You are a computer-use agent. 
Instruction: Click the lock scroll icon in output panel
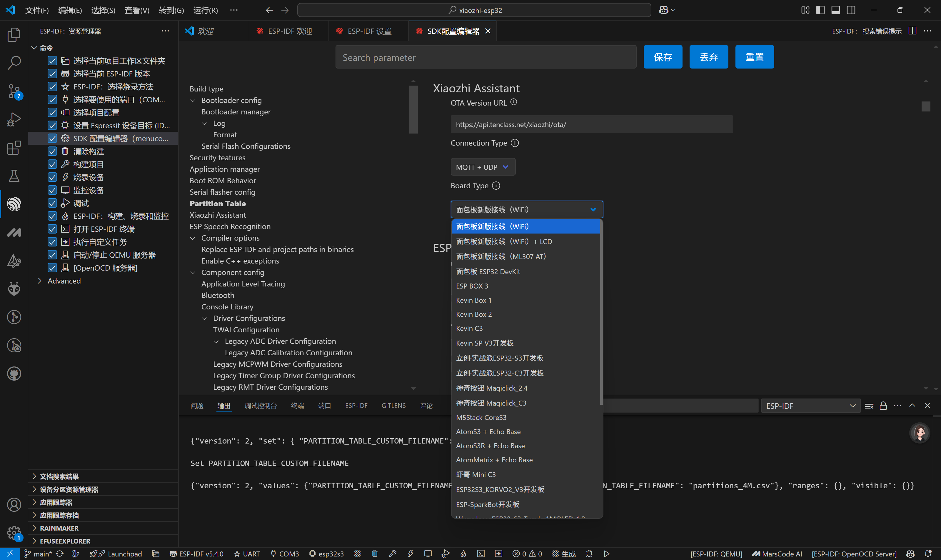coord(883,406)
